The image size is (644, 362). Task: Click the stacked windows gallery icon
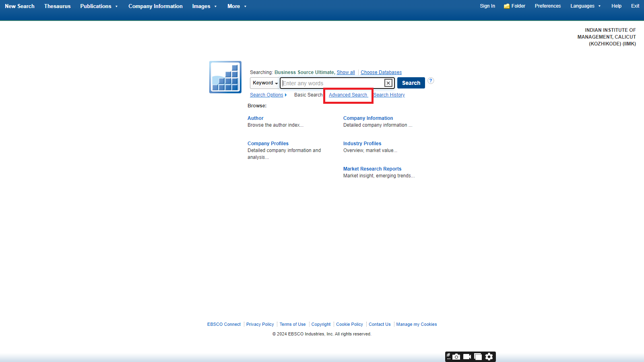[x=478, y=357]
